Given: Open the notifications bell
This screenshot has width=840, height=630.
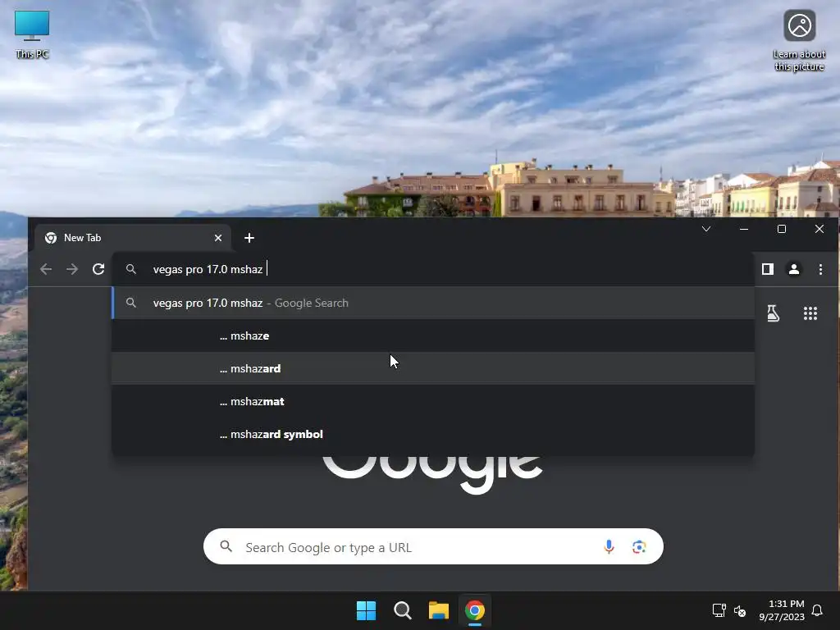Looking at the screenshot, I should (817, 610).
